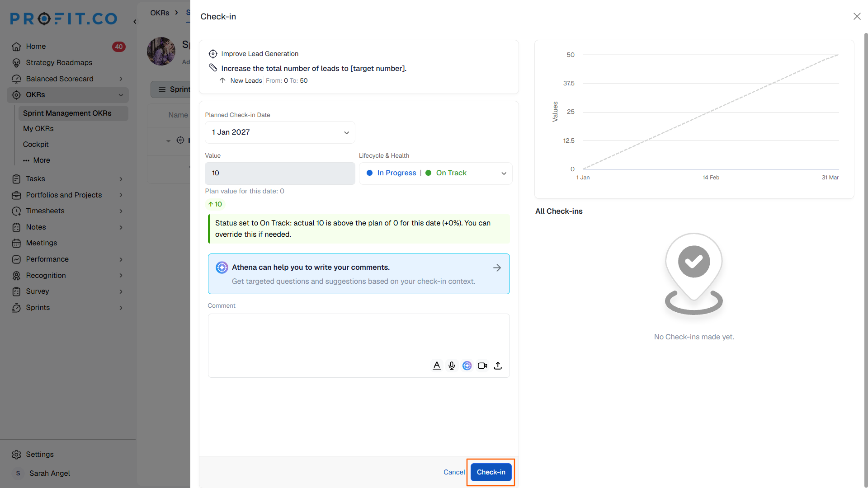
Task: Collapse the sidebar with the chevron icon
Action: [x=135, y=22]
